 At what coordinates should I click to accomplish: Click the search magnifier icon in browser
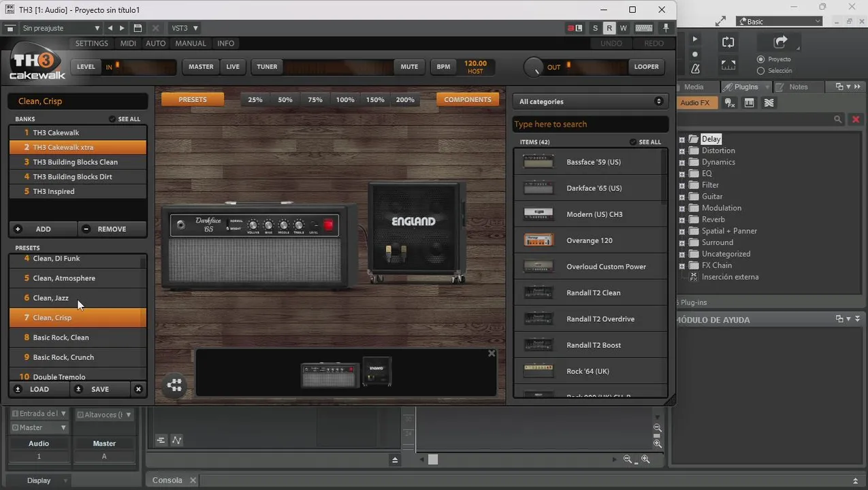click(x=838, y=119)
